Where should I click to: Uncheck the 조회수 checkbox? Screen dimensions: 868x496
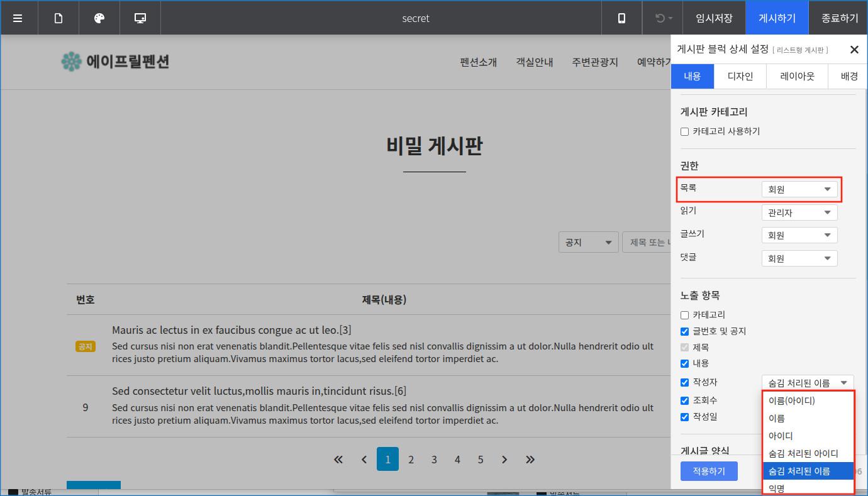pyautogui.click(x=685, y=400)
